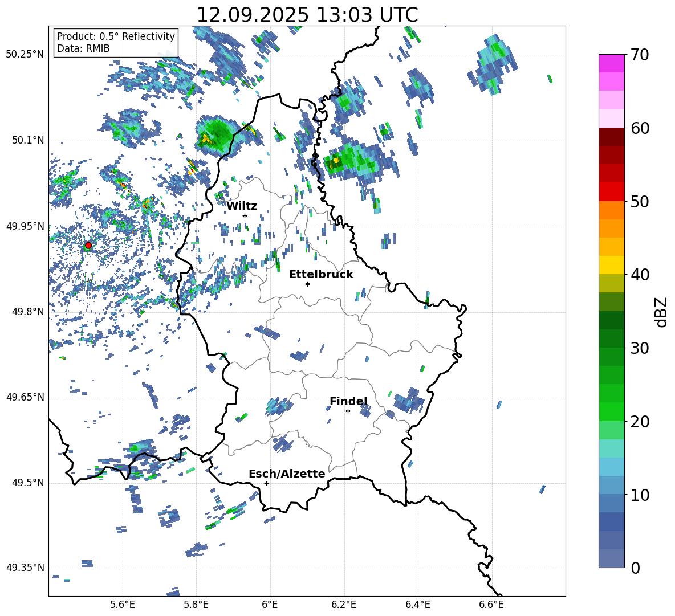Click the 20 value on colorbar
This screenshot has width=675, height=616.
pos(640,422)
